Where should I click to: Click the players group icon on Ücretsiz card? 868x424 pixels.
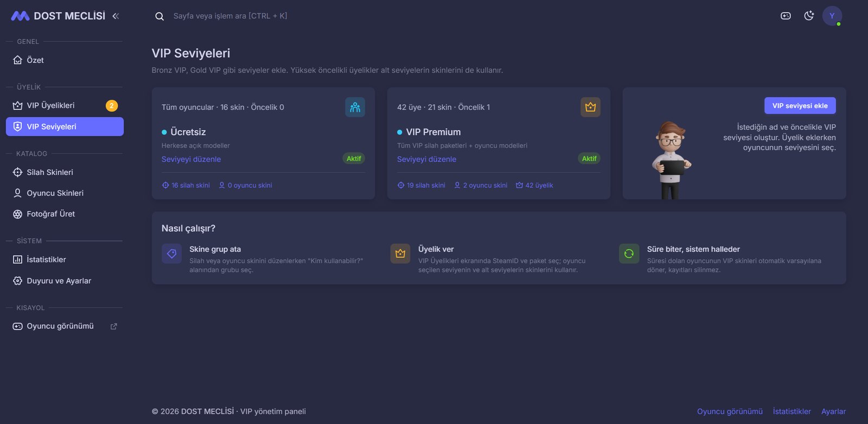point(355,107)
